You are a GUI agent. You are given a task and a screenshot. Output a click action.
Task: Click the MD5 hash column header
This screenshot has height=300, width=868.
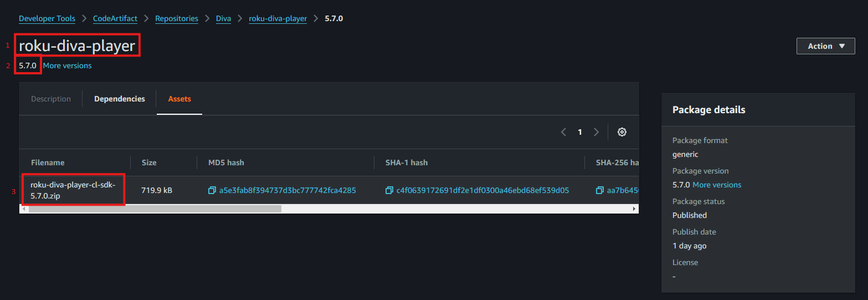pyautogui.click(x=226, y=162)
